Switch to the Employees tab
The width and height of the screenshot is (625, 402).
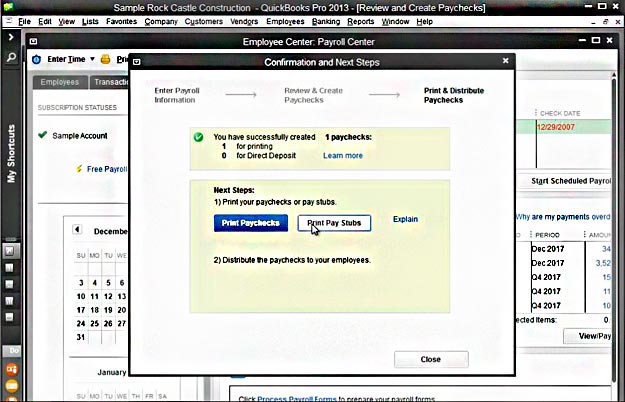coord(59,82)
